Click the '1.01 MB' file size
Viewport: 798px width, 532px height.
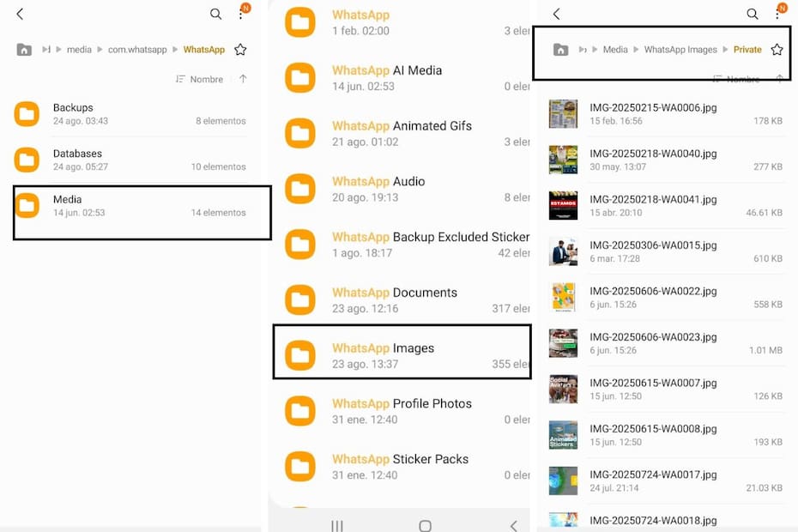pos(766,350)
